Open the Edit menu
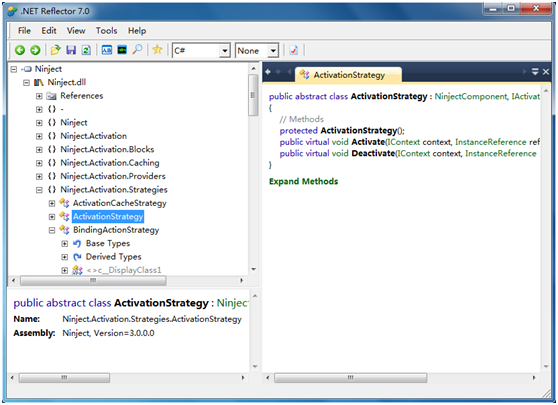Image resolution: width=558 pixels, height=405 pixels. (x=49, y=31)
